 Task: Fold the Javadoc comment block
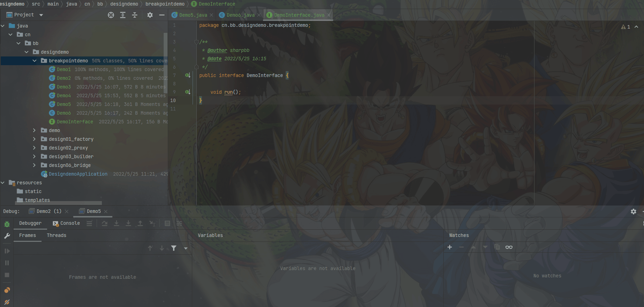coord(196,42)
